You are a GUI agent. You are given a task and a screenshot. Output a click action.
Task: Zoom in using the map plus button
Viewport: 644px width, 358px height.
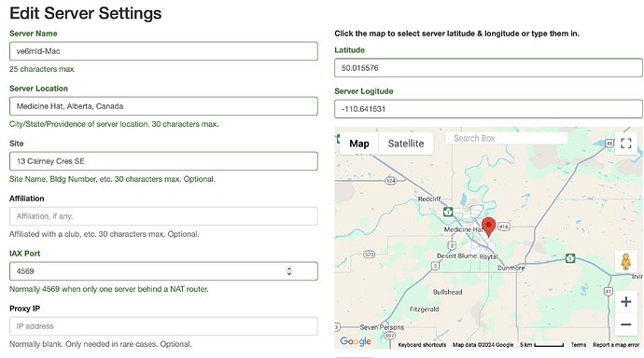click(625, 302)
